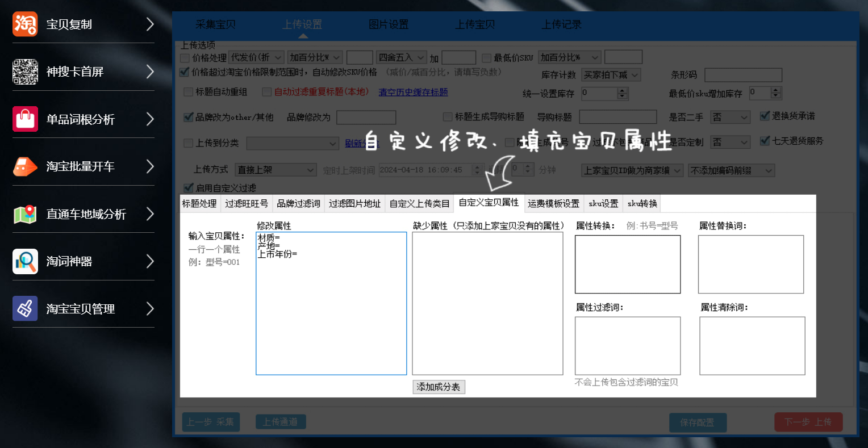This screenshot has width=868, height=448.
Task: Click the 条形码 input field
Action: click(744, 75)
